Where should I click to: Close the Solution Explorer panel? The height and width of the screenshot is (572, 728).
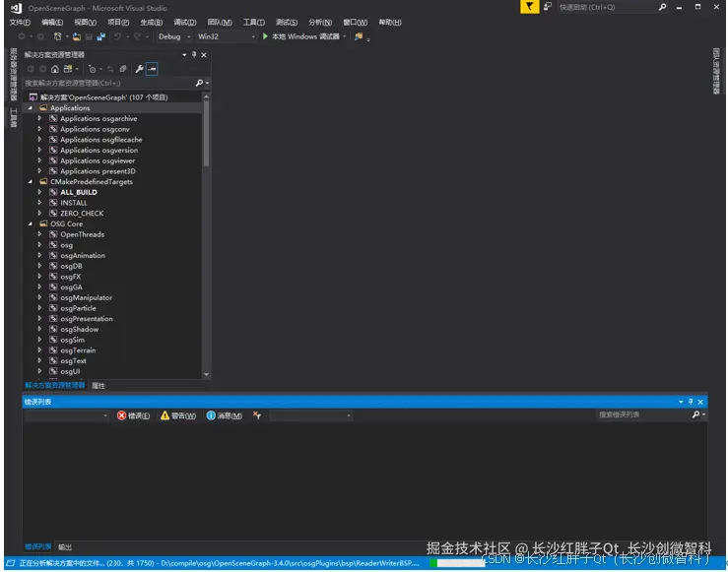pyautogui.click(x=204, y=55)
